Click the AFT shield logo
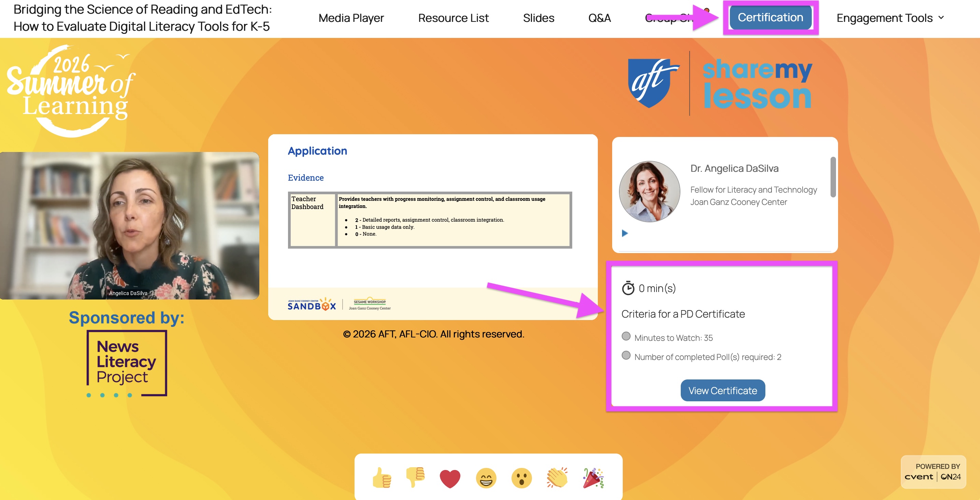This screenshot has width=980, height=500. point(653,83)
